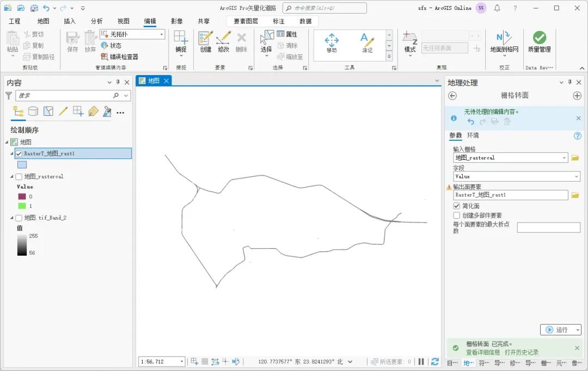Click the plus icon in Geoprocessing header
Screen dimensions: 588x371
tap(577, 96)
